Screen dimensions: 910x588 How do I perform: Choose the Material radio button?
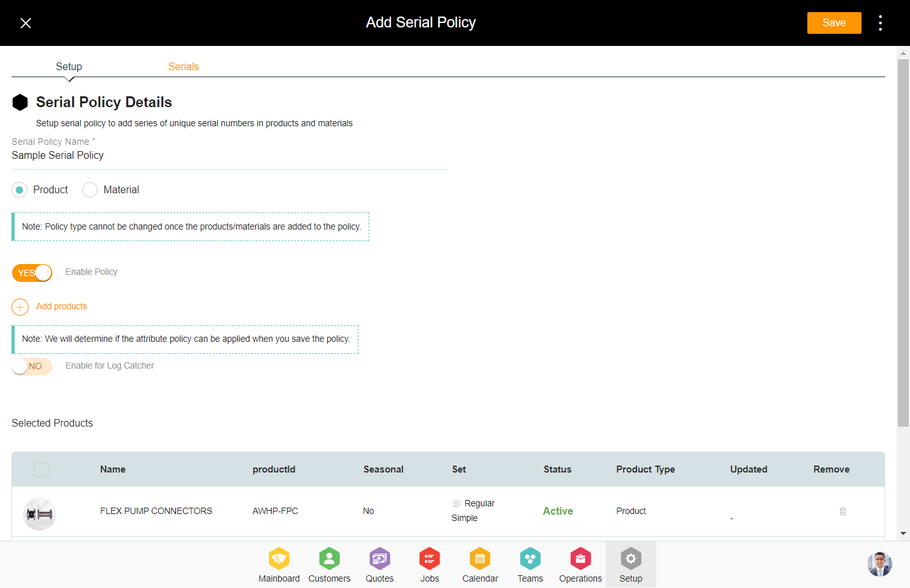(90, 190)
